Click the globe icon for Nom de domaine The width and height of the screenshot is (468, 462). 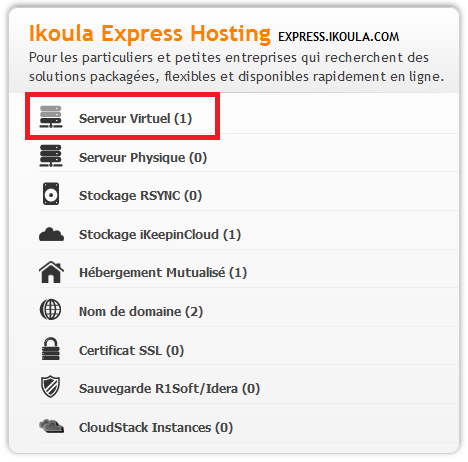[x=50, y=310]
